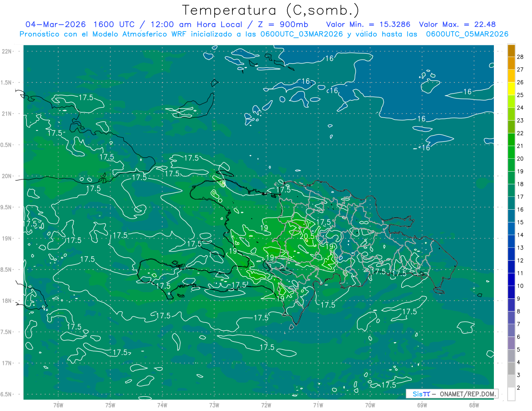Click the '22N' latitude axis label

click(7, 51)
